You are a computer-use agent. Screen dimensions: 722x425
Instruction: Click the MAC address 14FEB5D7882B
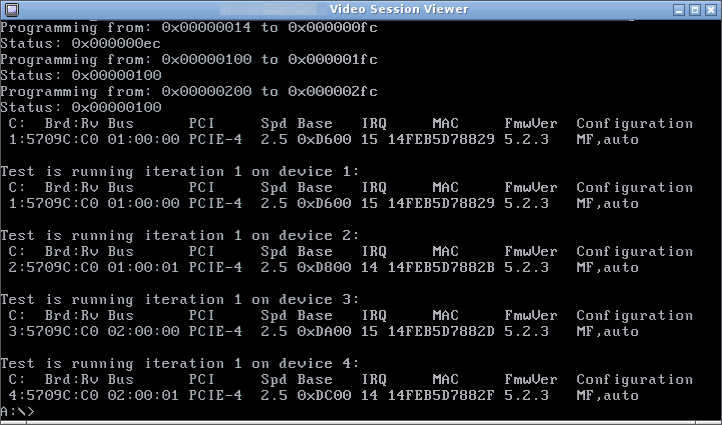pos(441,267)
